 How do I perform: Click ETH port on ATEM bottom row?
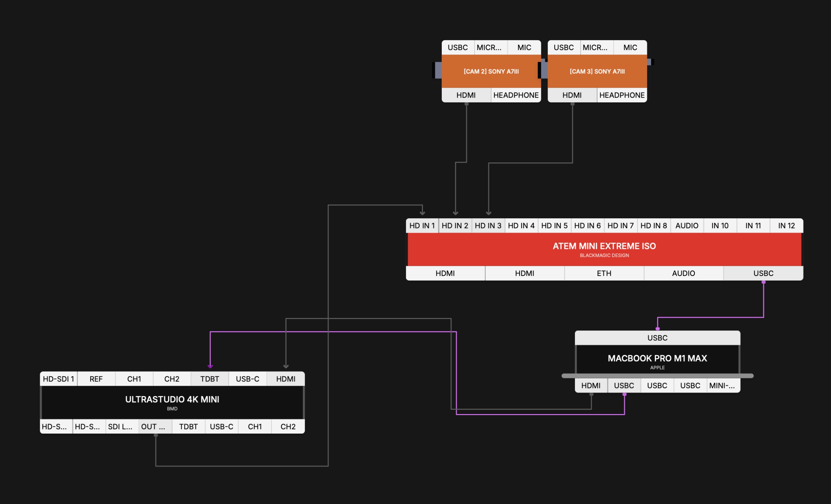[604, 273]
